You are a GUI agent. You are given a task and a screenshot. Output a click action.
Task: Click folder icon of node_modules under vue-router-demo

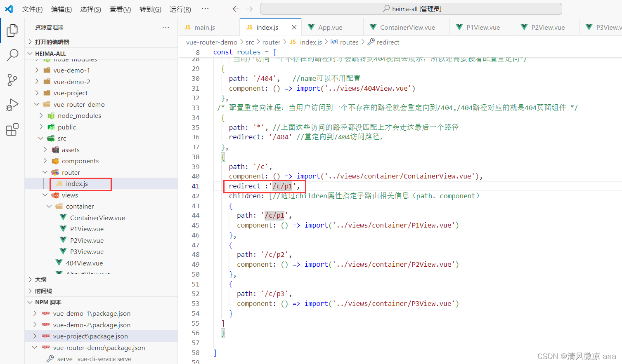tap(51, 116)
